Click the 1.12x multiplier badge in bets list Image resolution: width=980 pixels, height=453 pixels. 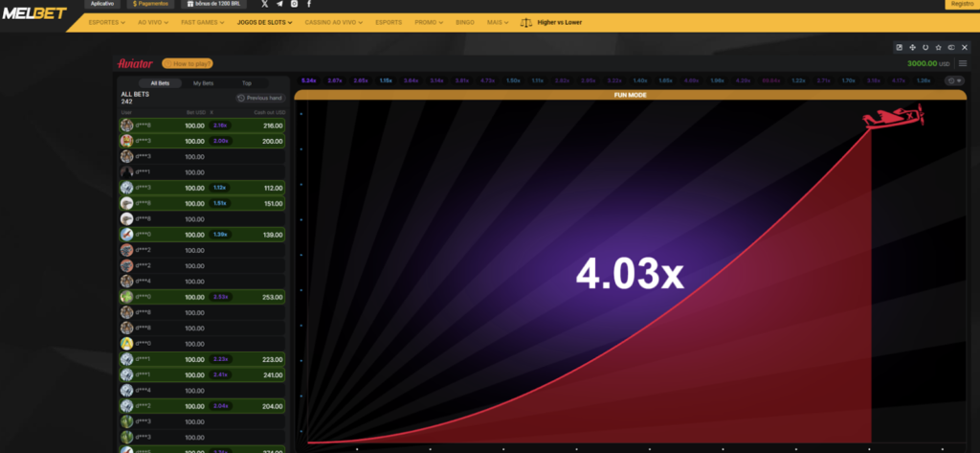[x=220, y=188]
